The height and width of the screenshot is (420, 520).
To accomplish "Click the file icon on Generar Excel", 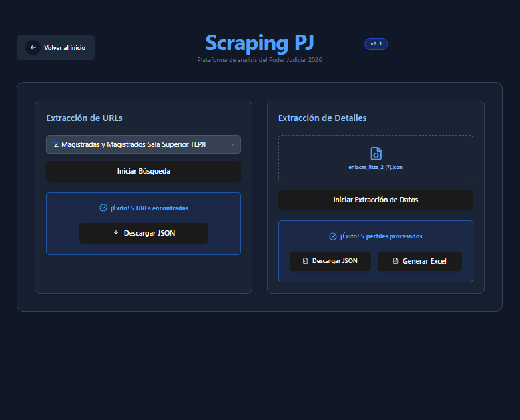I will tap(395, 261).
